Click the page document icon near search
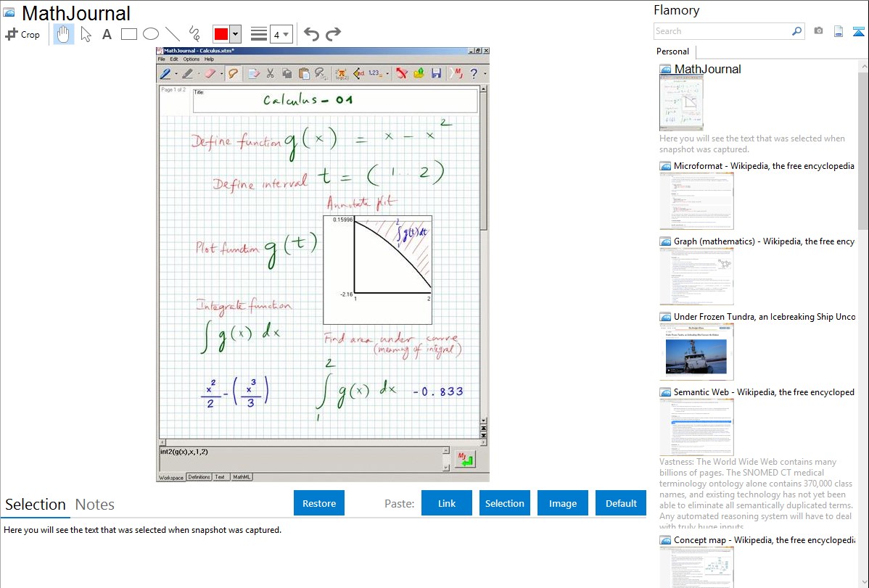Screen dimensions: 869x588 pos(839,31)
